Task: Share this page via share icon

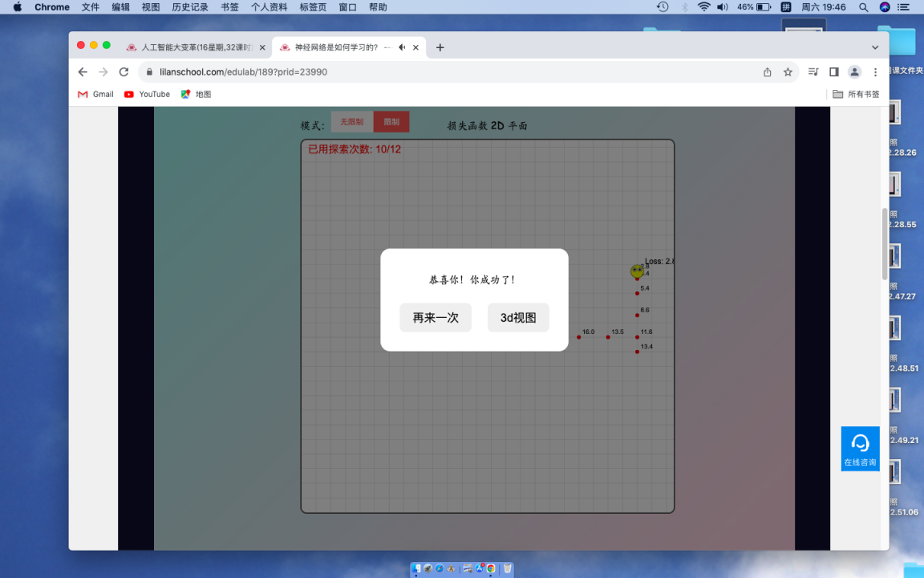Action: tap(768, 72)
